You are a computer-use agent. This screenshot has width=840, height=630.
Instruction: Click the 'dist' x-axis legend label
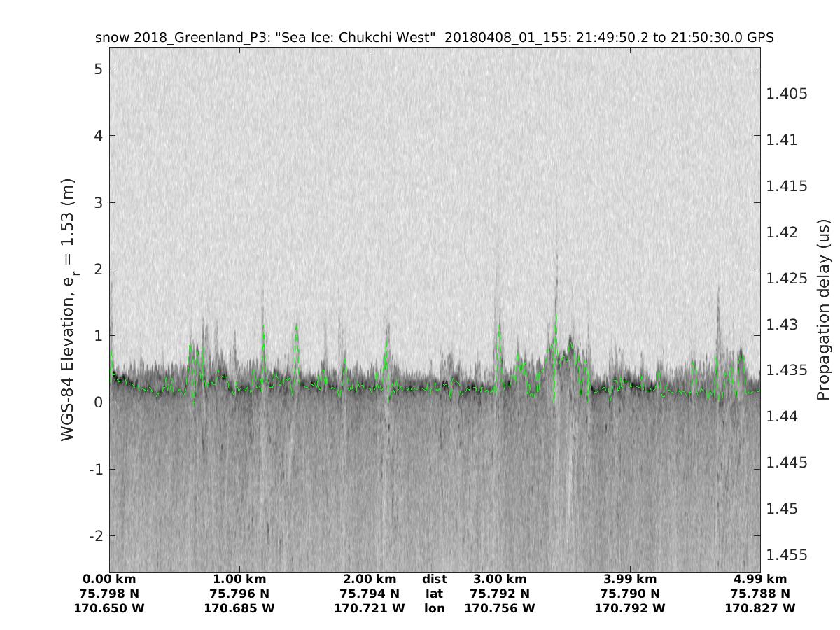pyautogui.click(x=434, y=579)
